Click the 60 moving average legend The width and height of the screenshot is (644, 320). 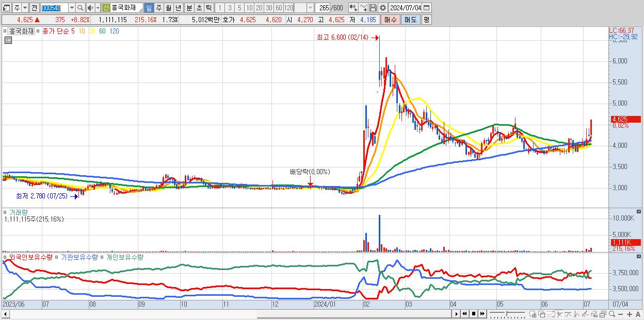click(102, 31)
